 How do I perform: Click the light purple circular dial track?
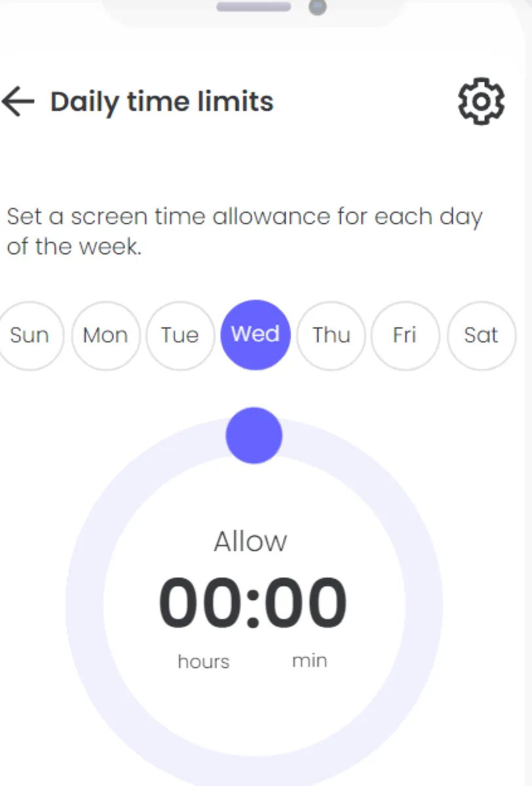coord(85,603)
